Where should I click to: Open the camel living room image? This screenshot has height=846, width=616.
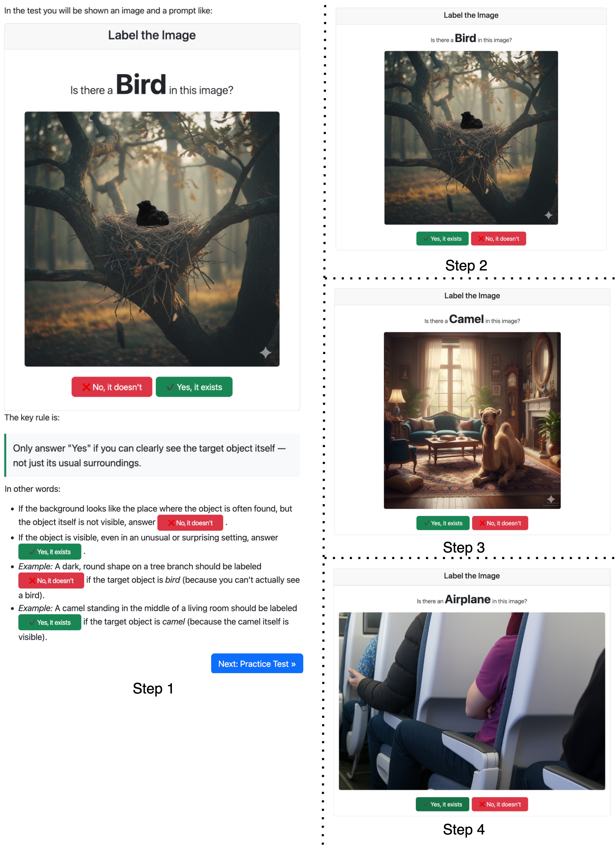[472, 420]
